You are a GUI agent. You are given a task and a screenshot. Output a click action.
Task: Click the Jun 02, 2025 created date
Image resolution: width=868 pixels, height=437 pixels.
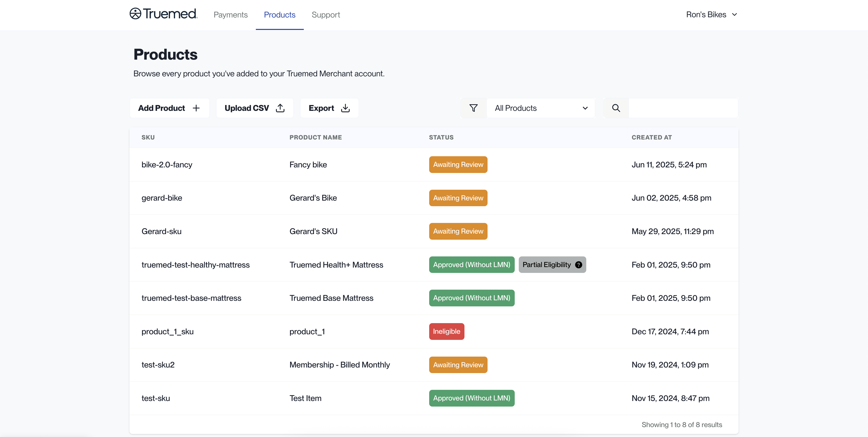click(671, 198)
